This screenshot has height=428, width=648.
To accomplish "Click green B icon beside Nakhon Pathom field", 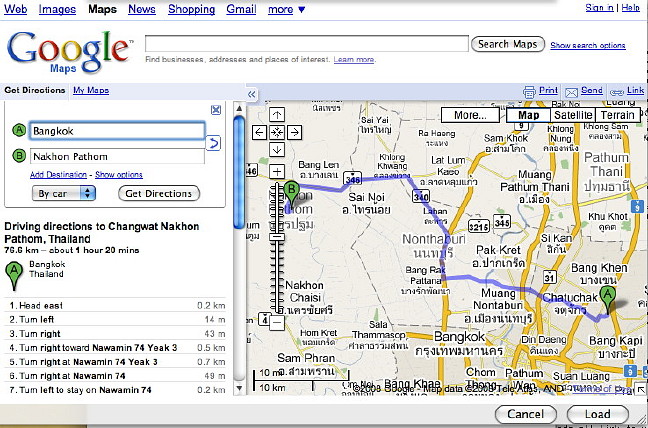I will (19, 156).
